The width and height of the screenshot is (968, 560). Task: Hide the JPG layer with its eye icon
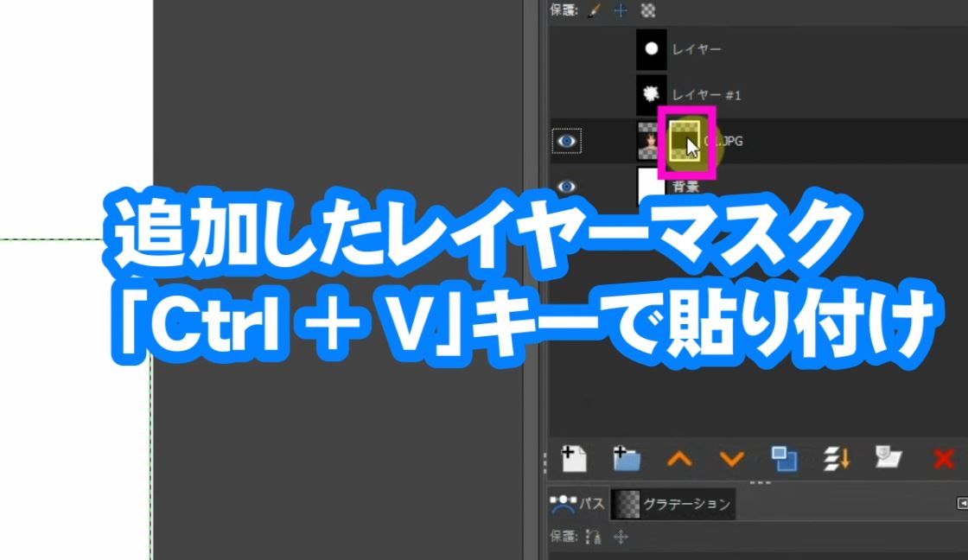click(x=567, y=142)
